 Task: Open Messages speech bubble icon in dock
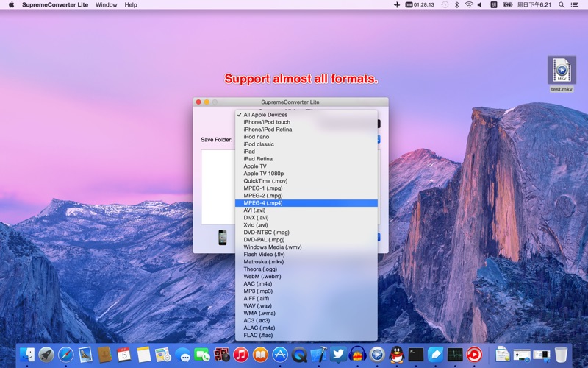tap(182, 355)
